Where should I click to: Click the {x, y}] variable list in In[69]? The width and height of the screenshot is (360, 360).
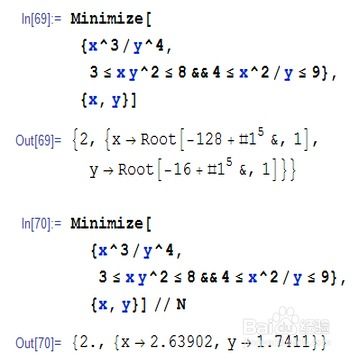pyautogui.click(x=109, y=101)
